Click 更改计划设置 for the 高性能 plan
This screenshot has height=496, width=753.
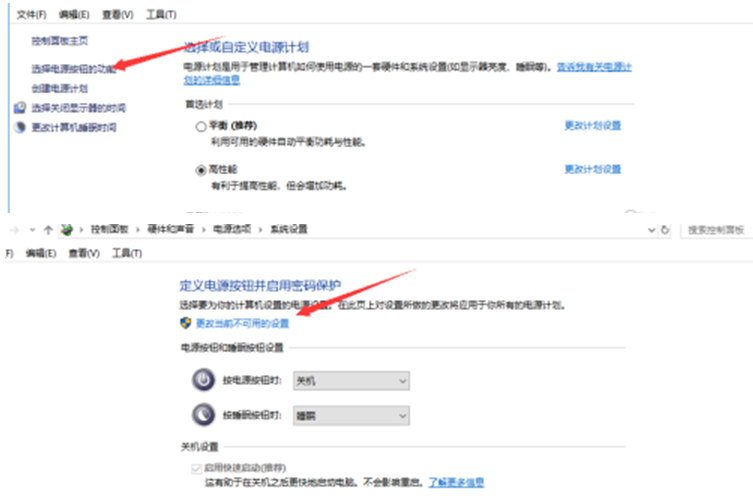592,170
